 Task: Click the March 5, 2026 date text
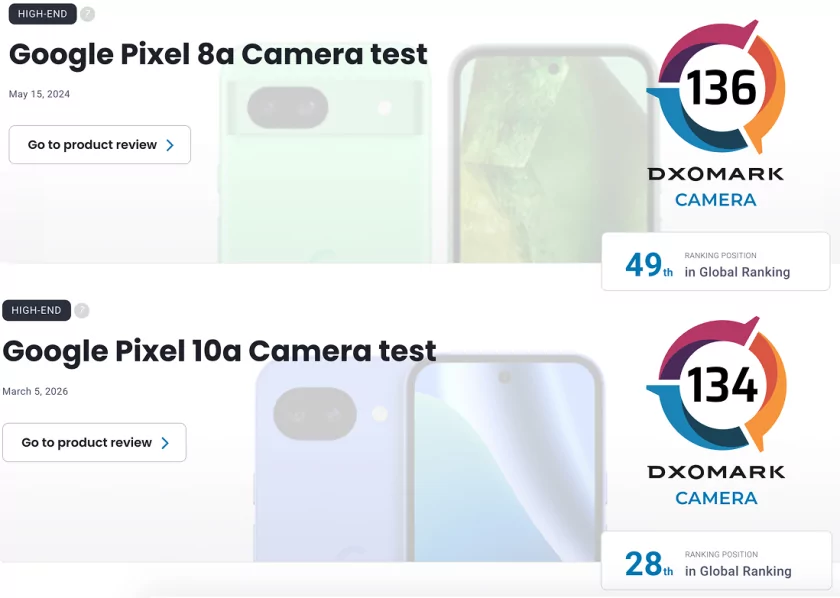[35, 392]
